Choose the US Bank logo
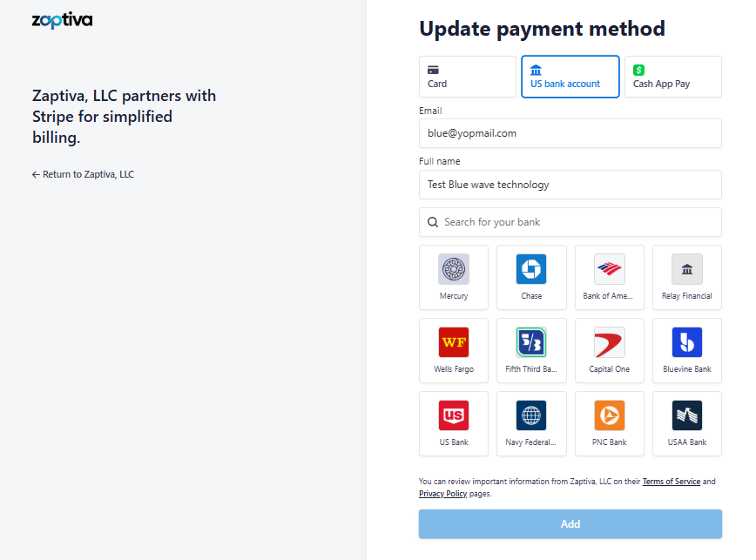756x560 pixels. coord(453,415)
